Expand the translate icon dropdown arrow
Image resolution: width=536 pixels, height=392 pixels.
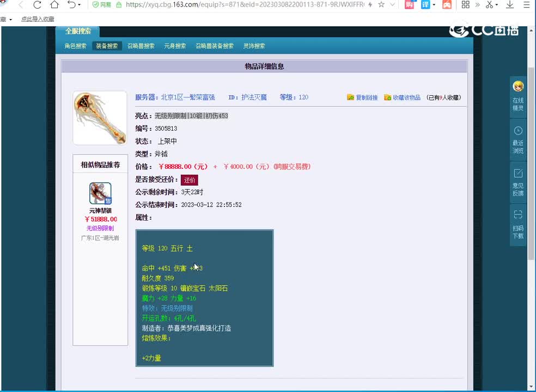click(434, 5)
